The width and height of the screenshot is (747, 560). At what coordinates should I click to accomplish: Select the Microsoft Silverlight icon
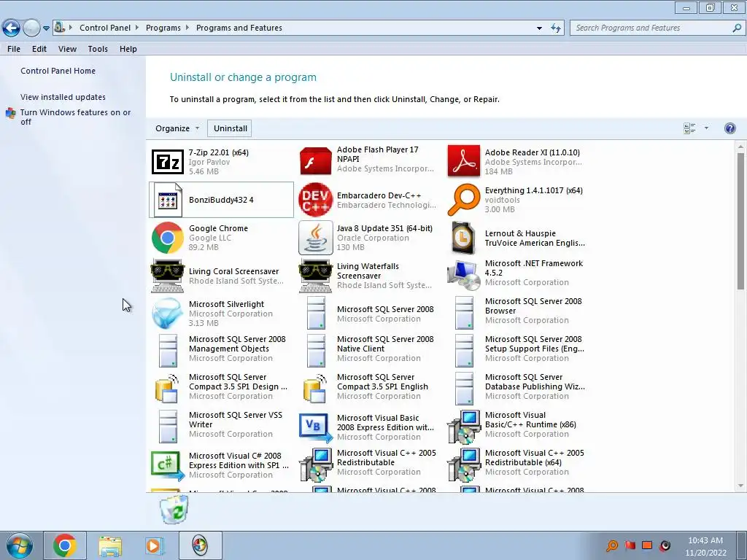pos(167,314)
